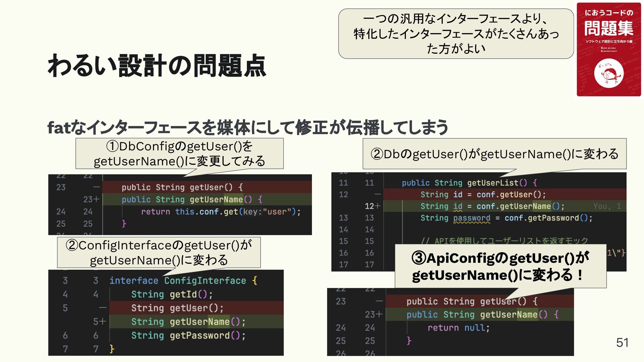Click the 'public String getUserList()' line
The height and width of the screenshot is (362, 644).
[469, 183]
